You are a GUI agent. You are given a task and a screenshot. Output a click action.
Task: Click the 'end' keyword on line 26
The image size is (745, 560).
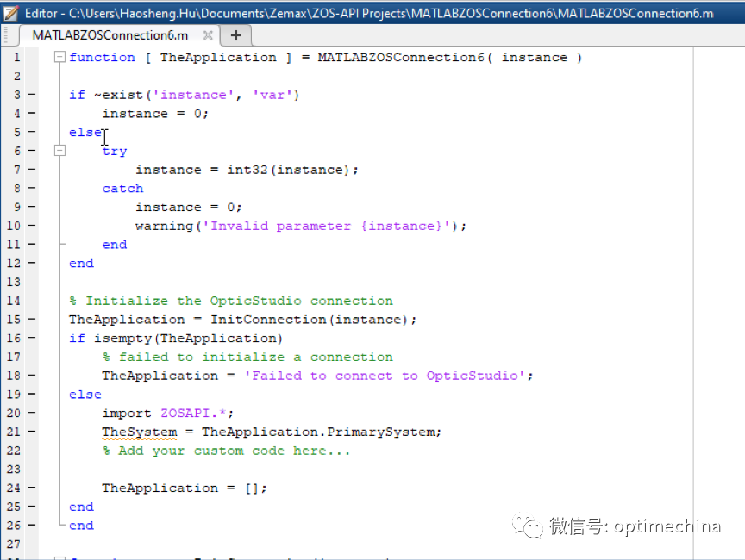[81, 526]
